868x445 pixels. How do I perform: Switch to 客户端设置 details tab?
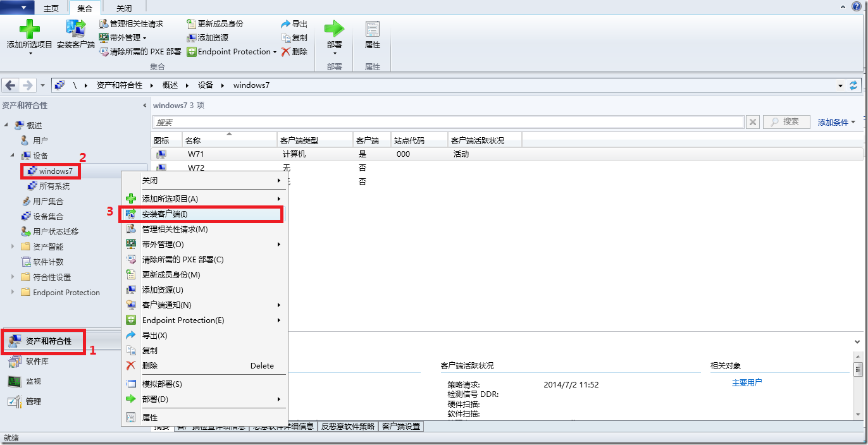tap(400, 427)
